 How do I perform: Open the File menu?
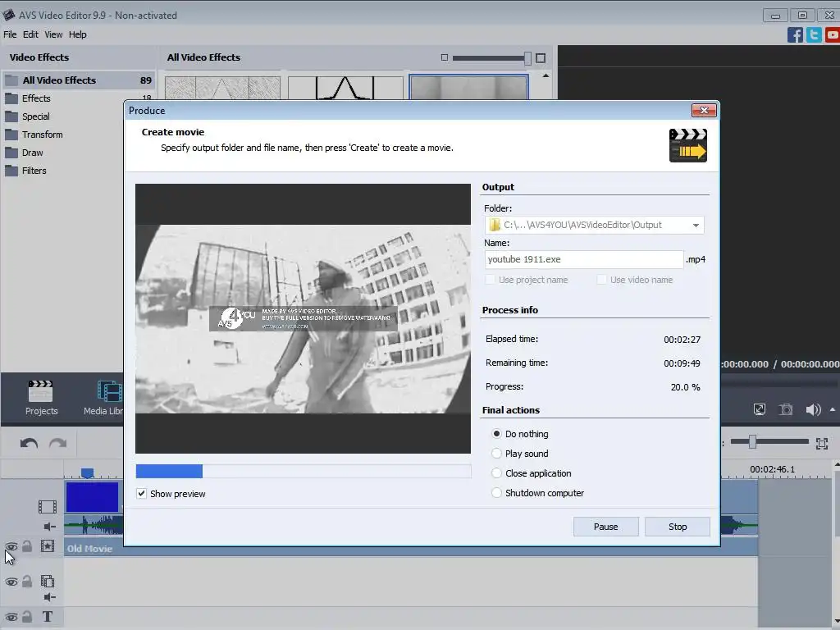(10, 34)
